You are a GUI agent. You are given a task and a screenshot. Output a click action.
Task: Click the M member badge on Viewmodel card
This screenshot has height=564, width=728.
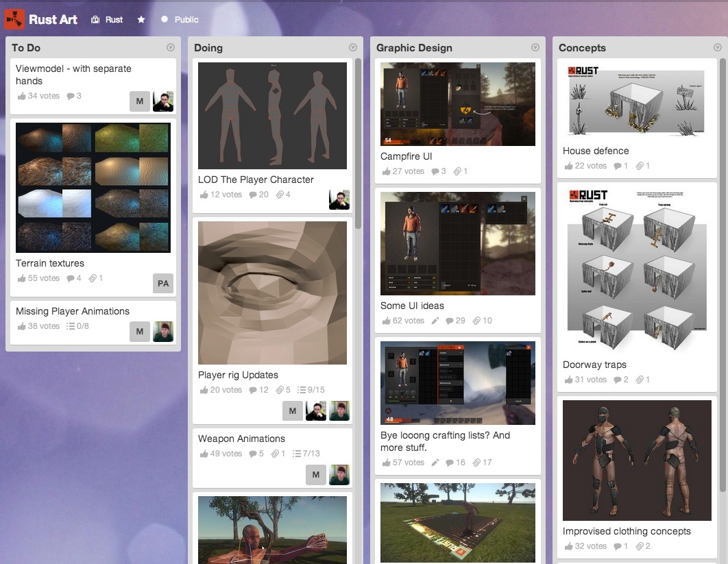click(x=140, y=101)
